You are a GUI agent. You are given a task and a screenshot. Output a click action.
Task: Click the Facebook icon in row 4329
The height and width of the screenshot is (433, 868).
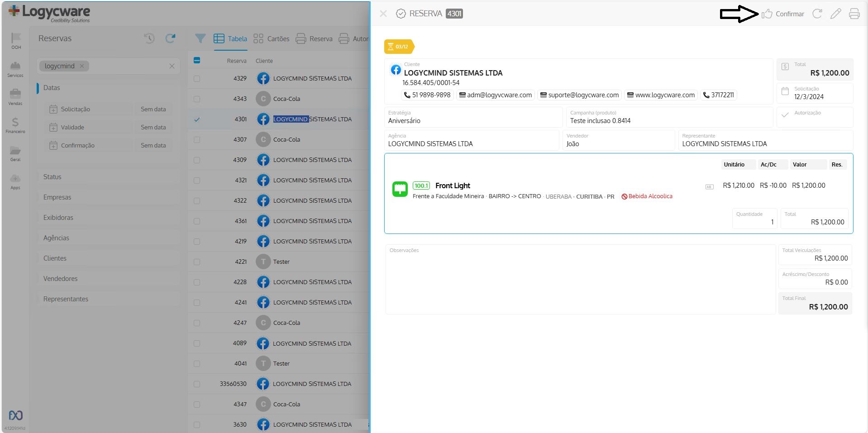tap(263, 78)
